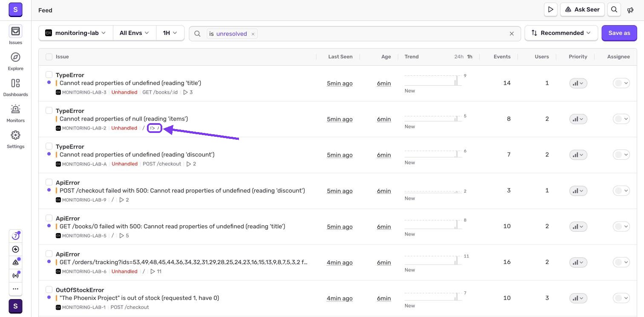Open assignee dropdown for OutOfStockError row
This screenshot has height=317, width=644.
[621, 298]
